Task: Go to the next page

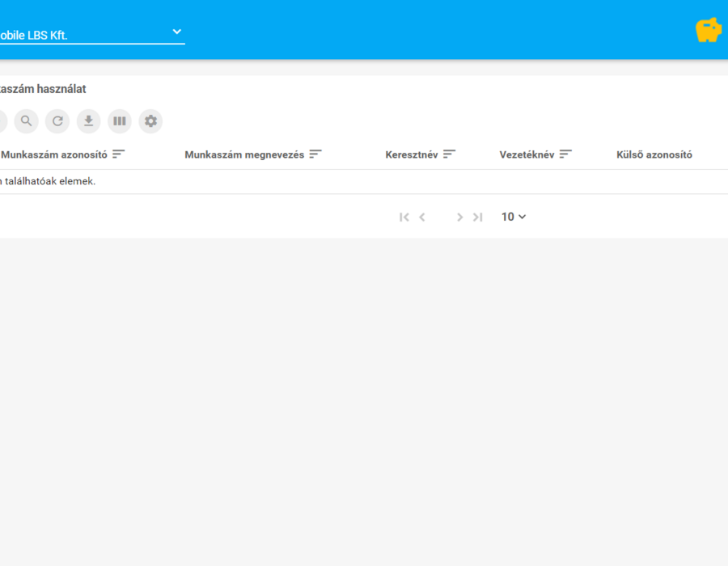Action: pyautogui.click(x=459, y=218)
